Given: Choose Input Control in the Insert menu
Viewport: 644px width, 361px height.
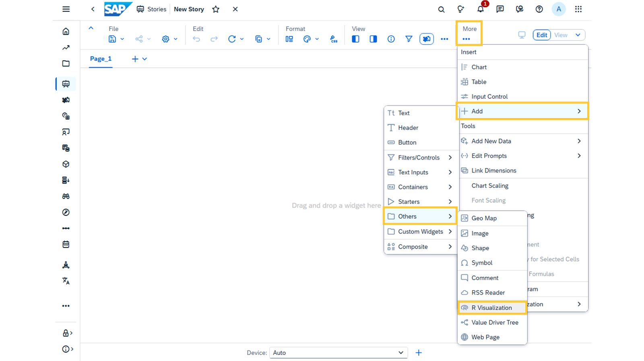Looking at the screenshot, I should (523, 97).
